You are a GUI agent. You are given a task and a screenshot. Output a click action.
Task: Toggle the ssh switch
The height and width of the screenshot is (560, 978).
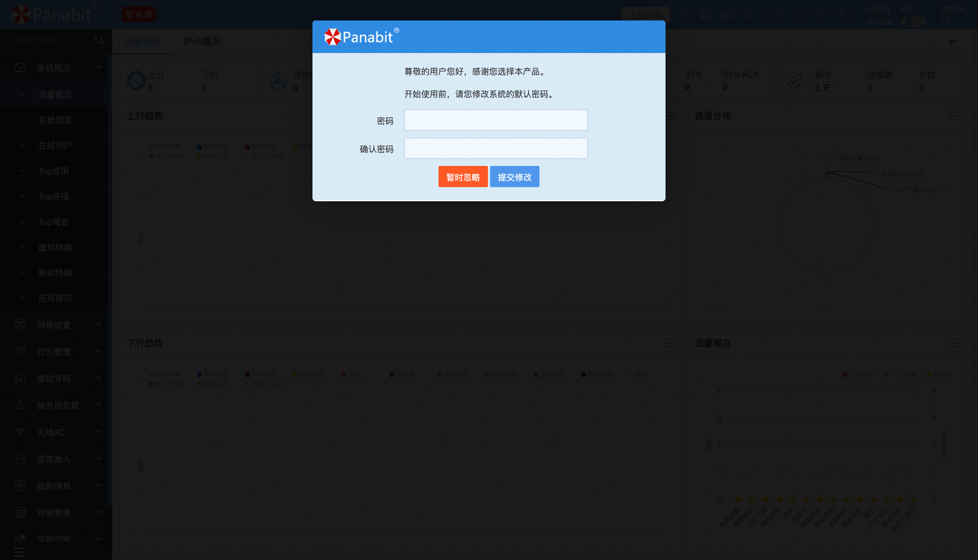pos(914,22)
